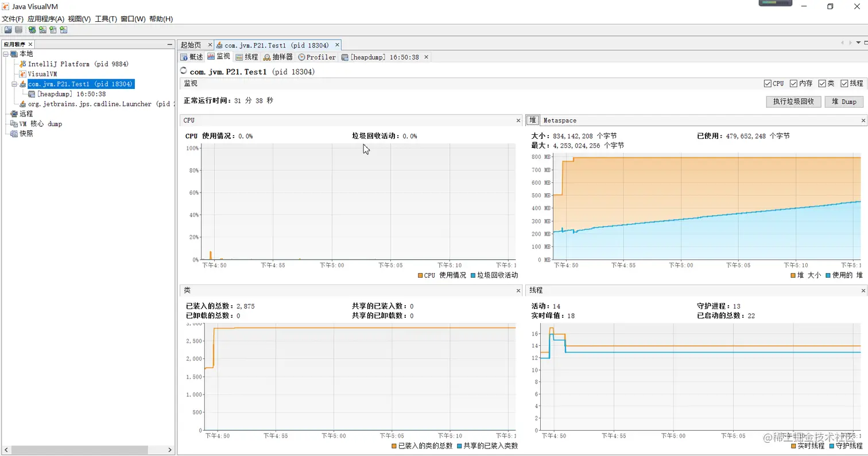Click the last toolbar icon with green plus

(63, 30)
